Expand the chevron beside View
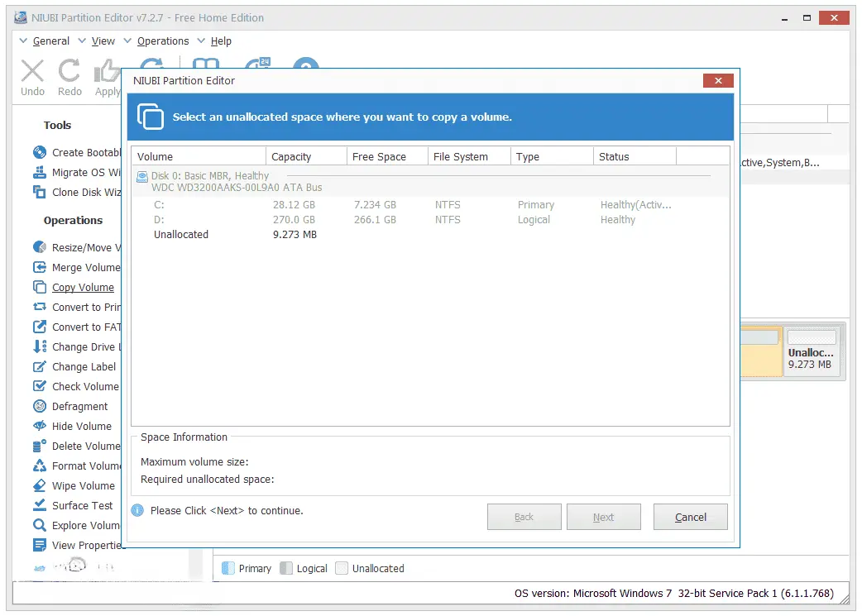This screenshot has width=862, height=616. (x=82, y=41)
